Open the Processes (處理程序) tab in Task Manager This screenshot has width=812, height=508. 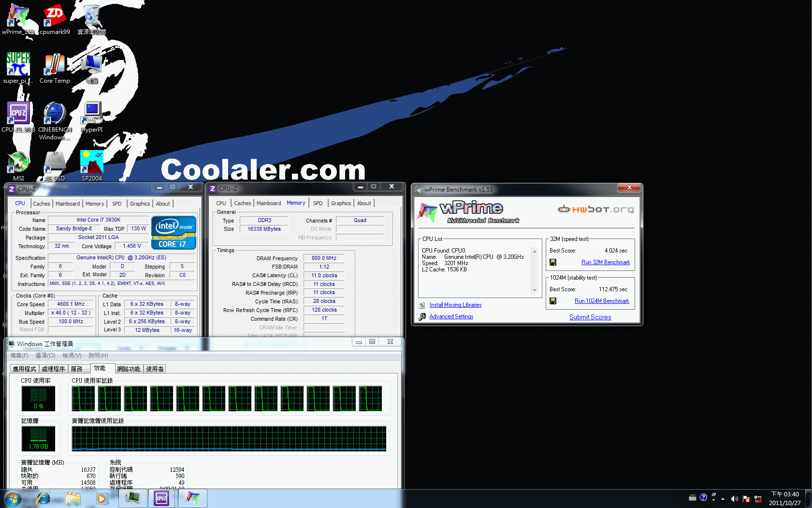(x=53, y=369)
